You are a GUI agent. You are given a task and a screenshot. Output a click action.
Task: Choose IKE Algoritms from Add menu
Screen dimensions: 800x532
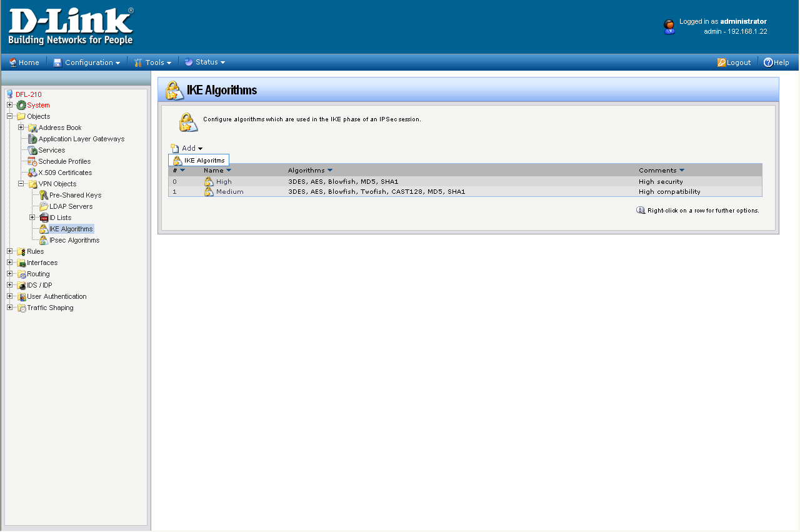point(199,161)
